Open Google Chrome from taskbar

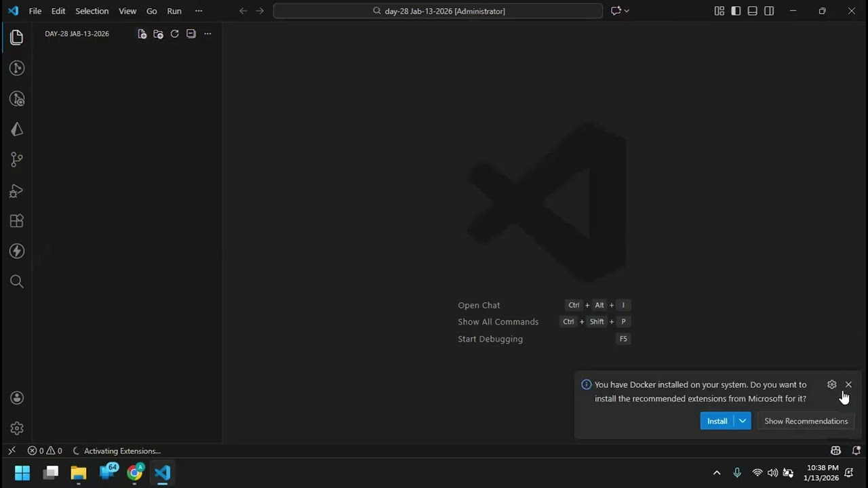point(135,472)
